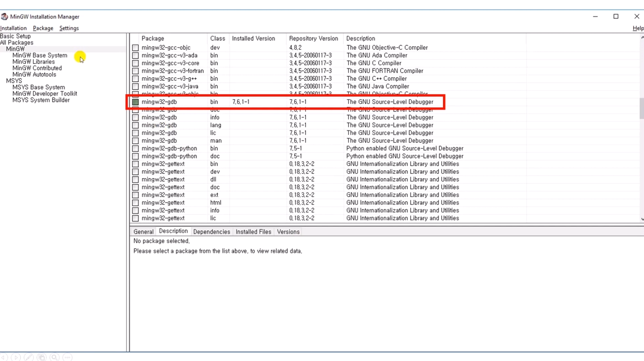The height and width of the screenshot is (361, 644).
Task: Sort by the Class column header
Action: tap(218, 39)
